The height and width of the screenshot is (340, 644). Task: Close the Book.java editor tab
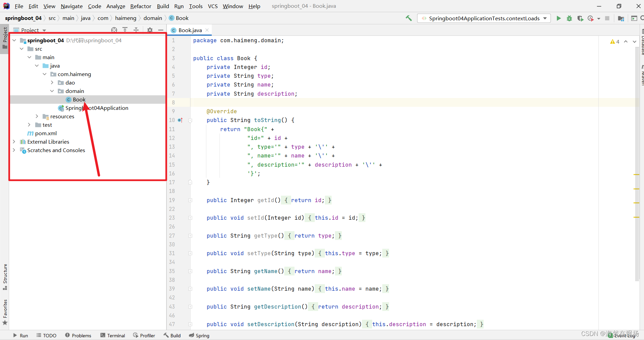coord(207,30)
